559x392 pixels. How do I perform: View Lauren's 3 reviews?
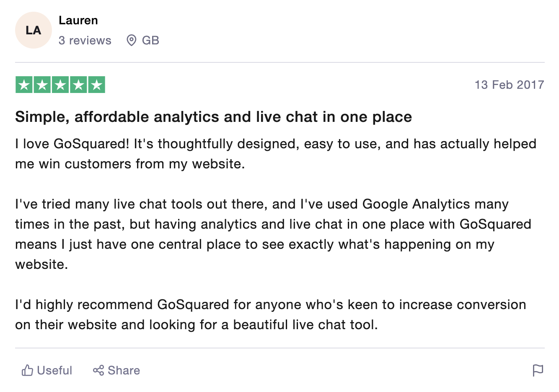[85, 40]
